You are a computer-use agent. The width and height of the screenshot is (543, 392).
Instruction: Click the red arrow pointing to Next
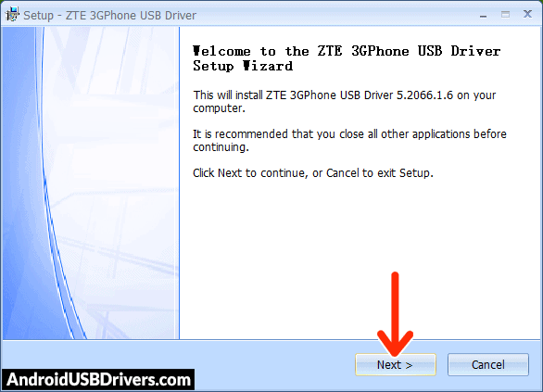[395, 314]
